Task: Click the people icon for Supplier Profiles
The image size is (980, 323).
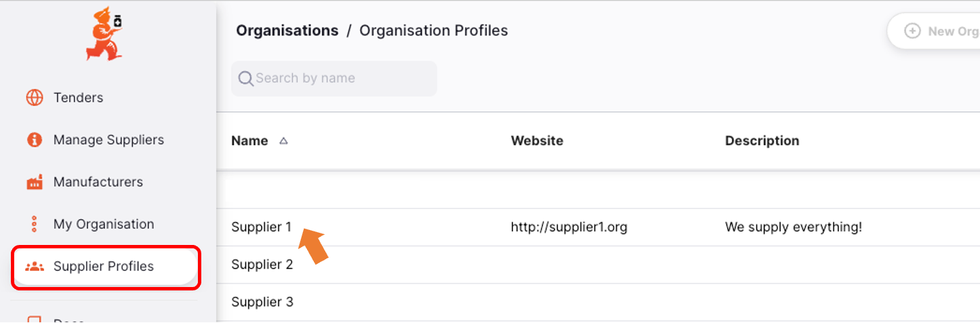Action: point(35,266)
